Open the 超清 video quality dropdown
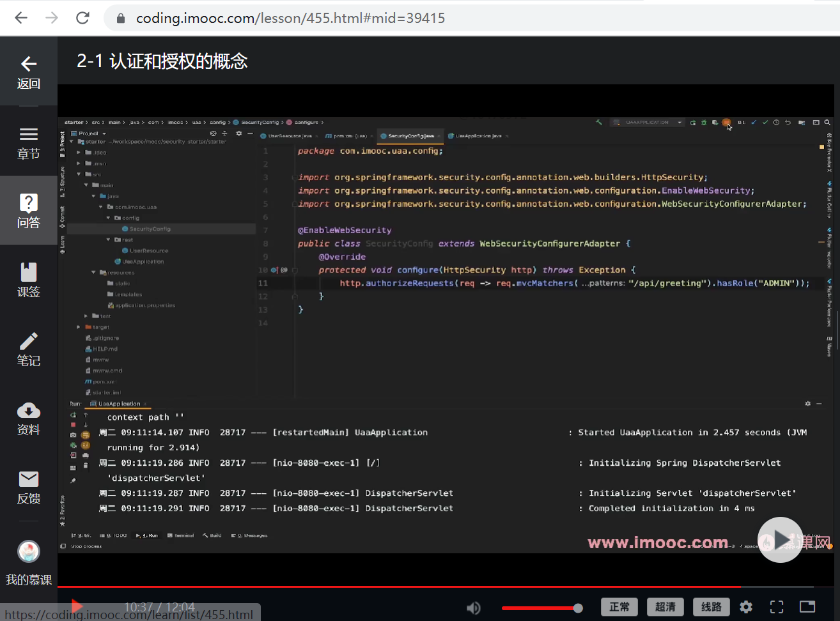Image resolution: width=840 pixels, height=621 pixels. (x=665, y=607)
